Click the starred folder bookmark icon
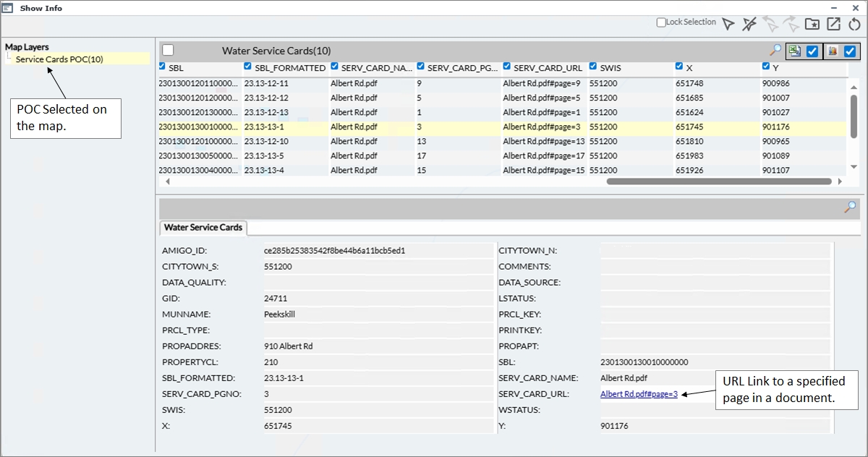 pyautogui.click(x=812, y=24)
